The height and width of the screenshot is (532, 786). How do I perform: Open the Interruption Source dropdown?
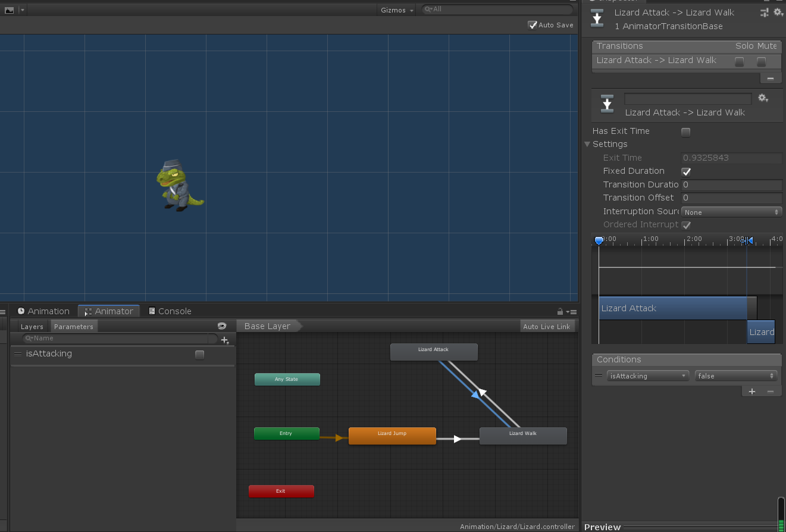point(731,212)
